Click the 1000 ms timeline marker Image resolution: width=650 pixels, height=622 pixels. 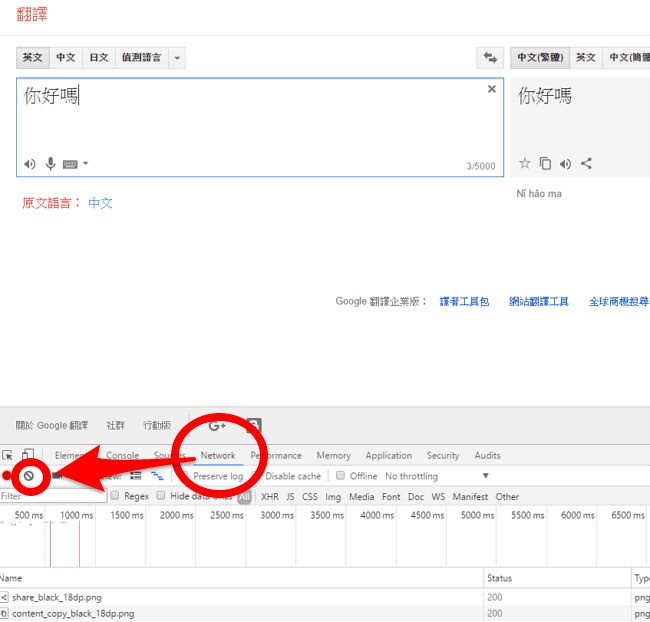pyautogui.click(x=76, y=515)
